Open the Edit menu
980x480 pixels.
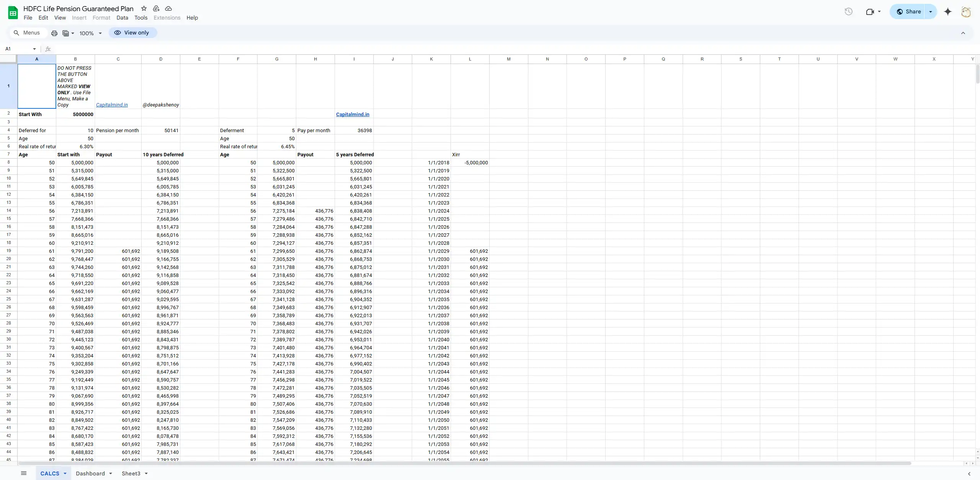(43, 18)
